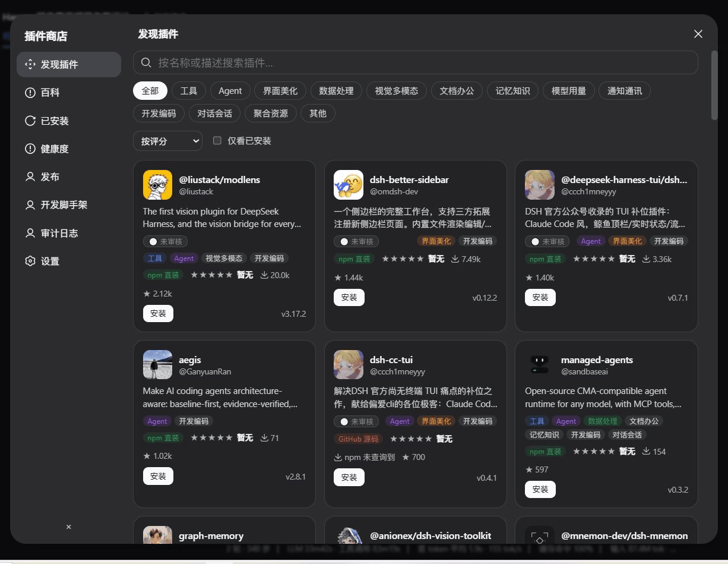Focus the plugin search input field
The height and width of the screenshot is (564, 728).
pyautogui.click(x=415, y=62)
